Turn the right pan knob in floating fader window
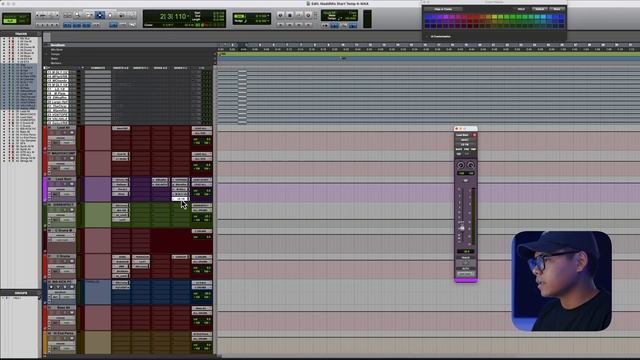The image size is (640, 360). tap(471, 165)
